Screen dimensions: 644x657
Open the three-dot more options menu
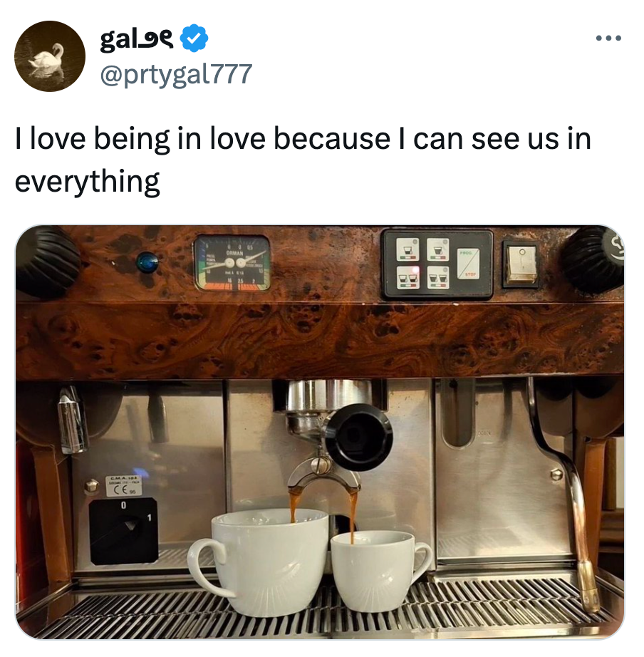point(608,38)
